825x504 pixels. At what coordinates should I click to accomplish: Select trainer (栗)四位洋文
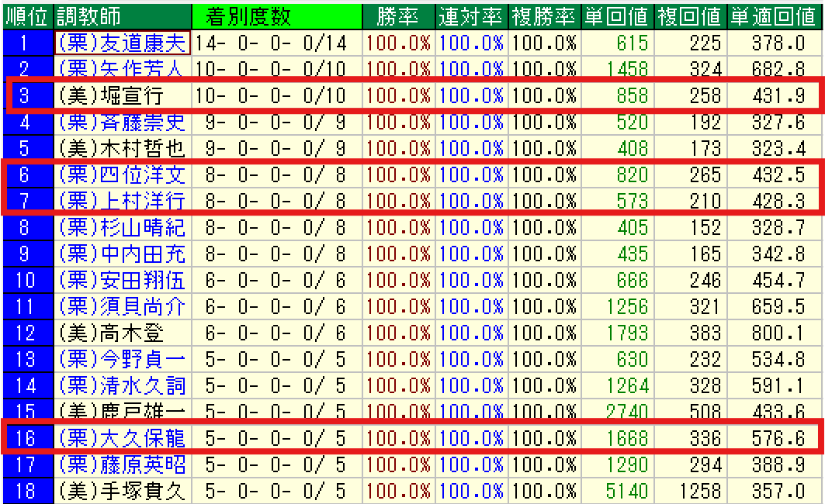point(122,174)
